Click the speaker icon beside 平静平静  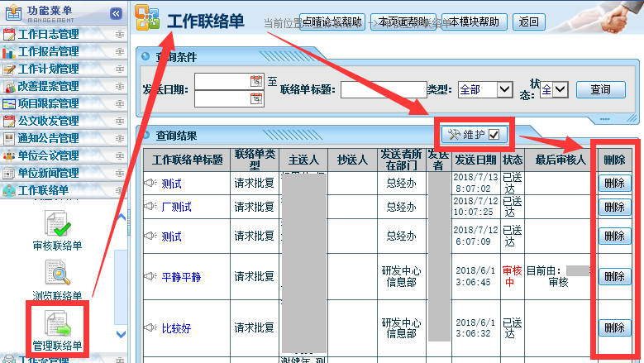point(150,276)
